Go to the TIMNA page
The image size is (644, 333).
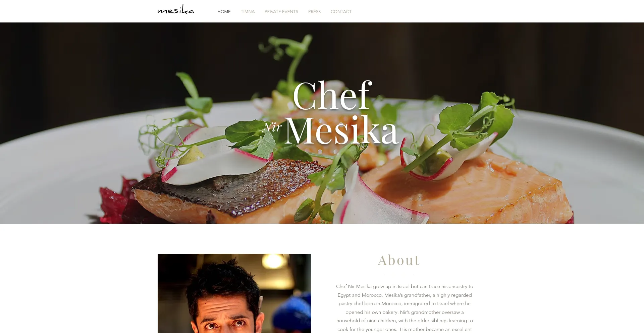[248, 12]
